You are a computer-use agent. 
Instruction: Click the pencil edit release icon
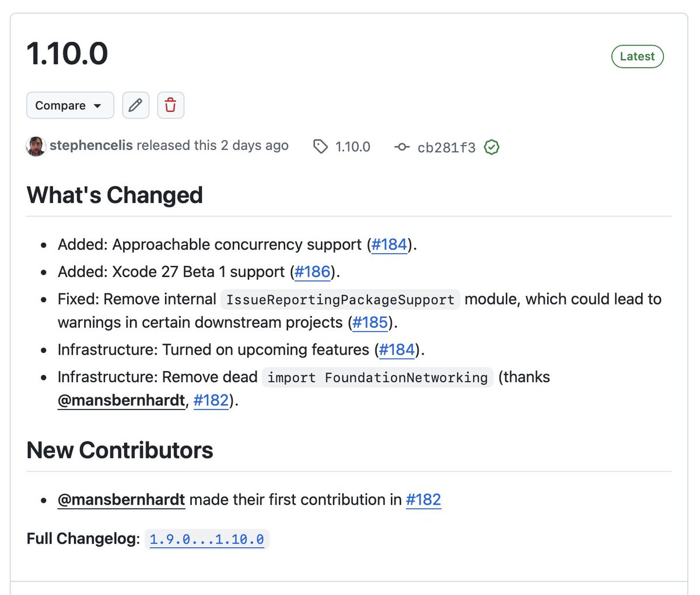tap(135, 105)
